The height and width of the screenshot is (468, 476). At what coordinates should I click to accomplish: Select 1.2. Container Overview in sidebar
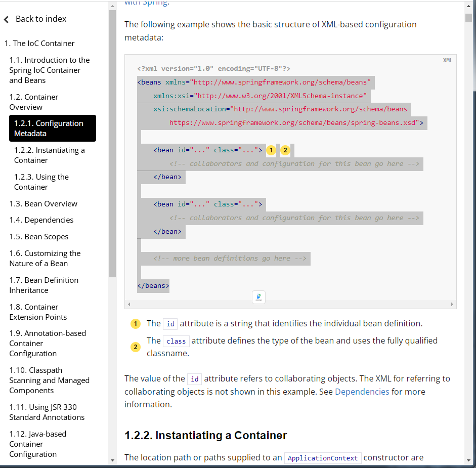(34, 102)
